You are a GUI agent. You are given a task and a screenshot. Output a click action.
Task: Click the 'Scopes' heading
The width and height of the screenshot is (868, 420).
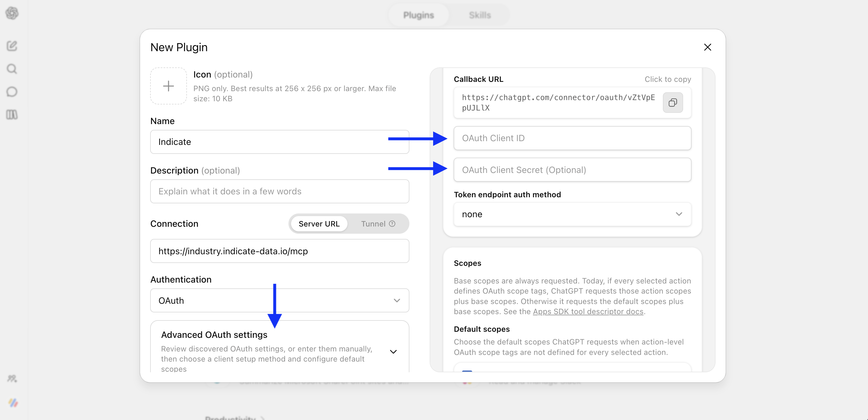[467, 263]
